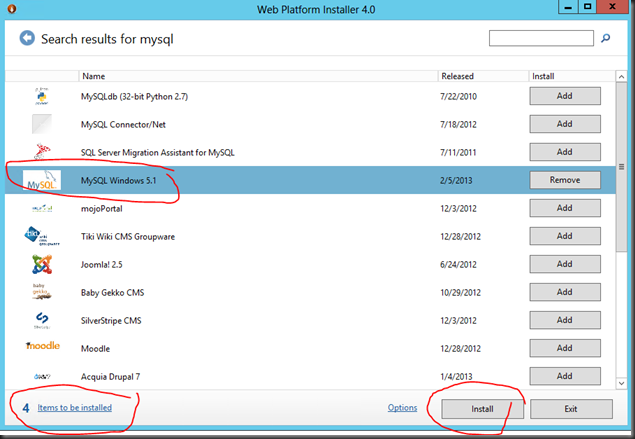Image resolution: width=635 pixels, height=439 pixels.
Task: Add SilverStripe CMS
Action: [x=565, y=320]
